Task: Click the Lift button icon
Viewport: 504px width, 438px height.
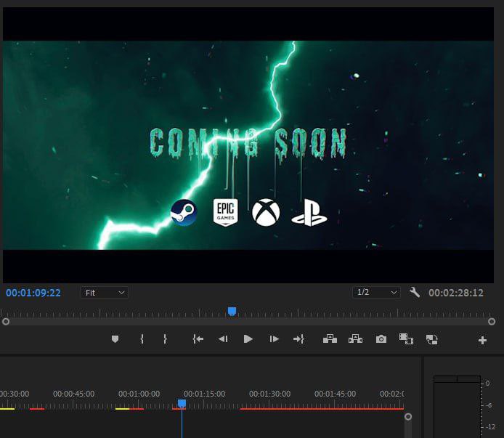Action: click(330, 338)
